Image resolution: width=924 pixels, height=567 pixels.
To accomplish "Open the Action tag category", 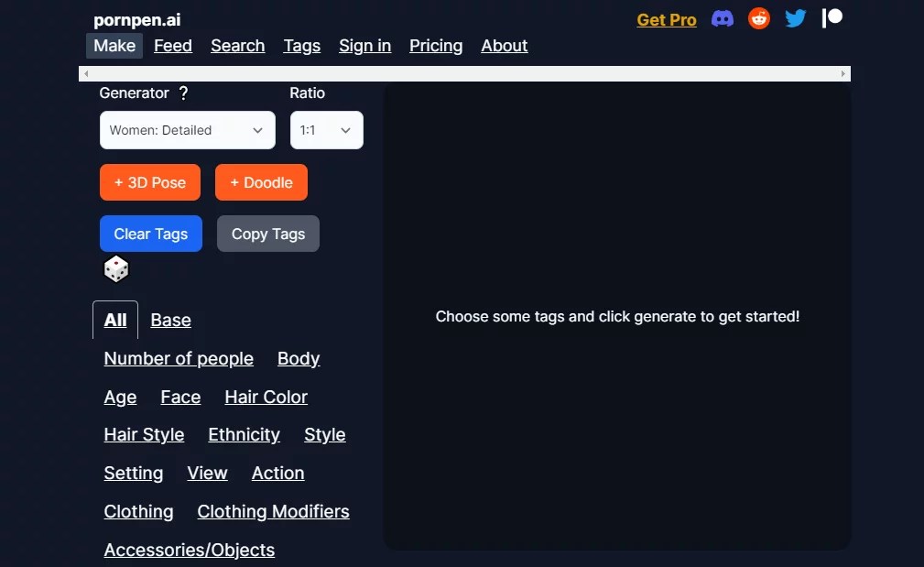I will 277,474.
